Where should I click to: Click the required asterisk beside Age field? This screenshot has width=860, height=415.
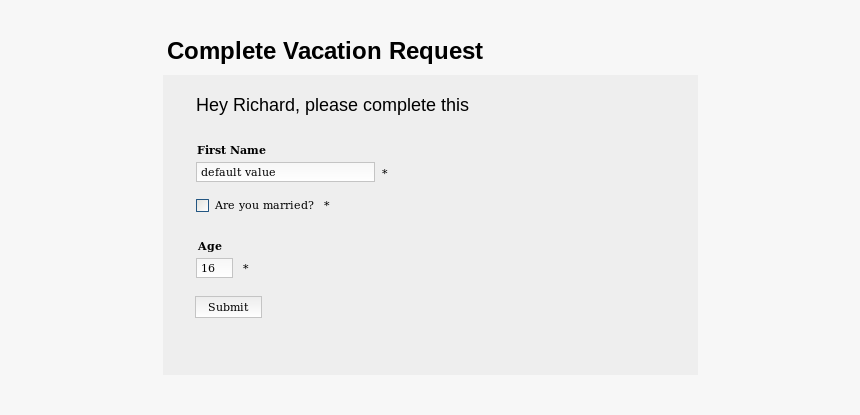246,269
